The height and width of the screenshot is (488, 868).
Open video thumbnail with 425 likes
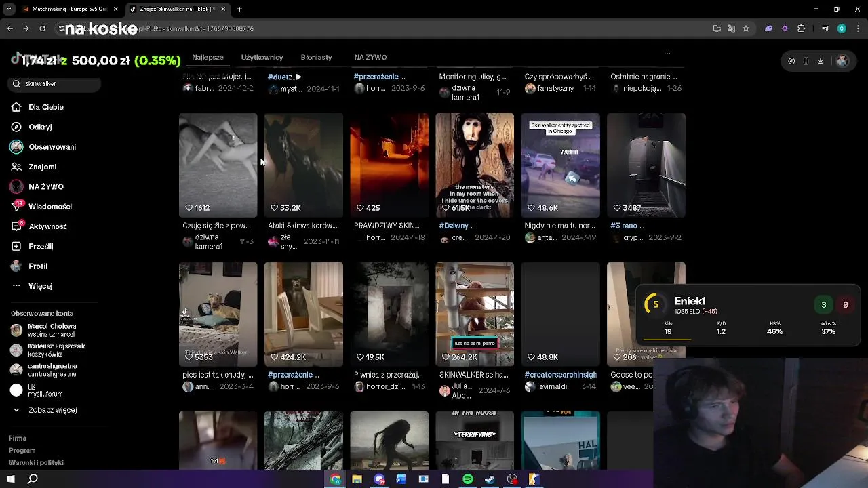tap(389, 165)
